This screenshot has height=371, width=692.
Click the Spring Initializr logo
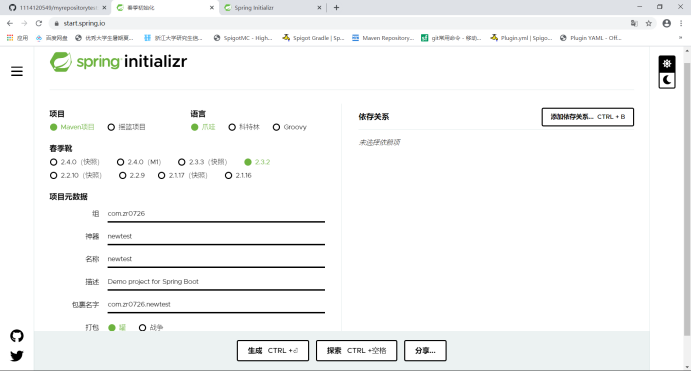(x=118, y=62)
